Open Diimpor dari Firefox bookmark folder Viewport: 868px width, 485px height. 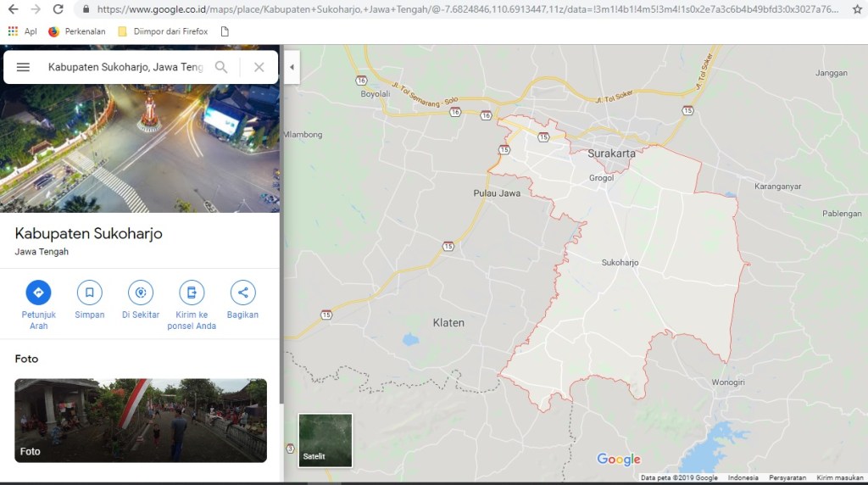point(164,31)
